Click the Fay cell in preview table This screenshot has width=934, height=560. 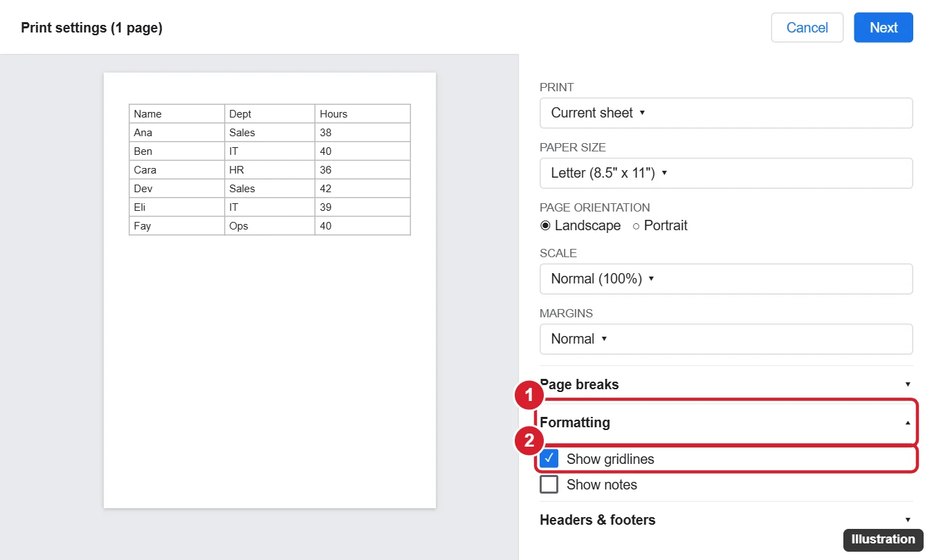point(177,226)
